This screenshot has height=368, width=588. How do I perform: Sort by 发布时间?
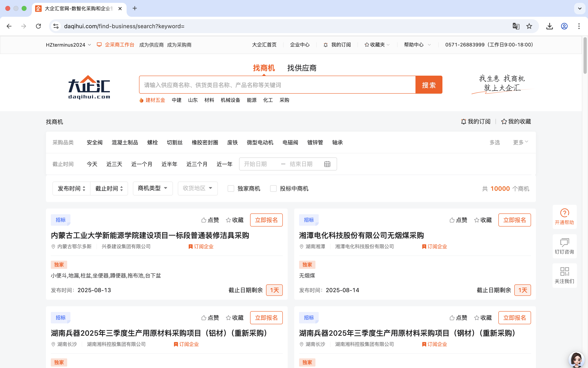click(71, 189)
